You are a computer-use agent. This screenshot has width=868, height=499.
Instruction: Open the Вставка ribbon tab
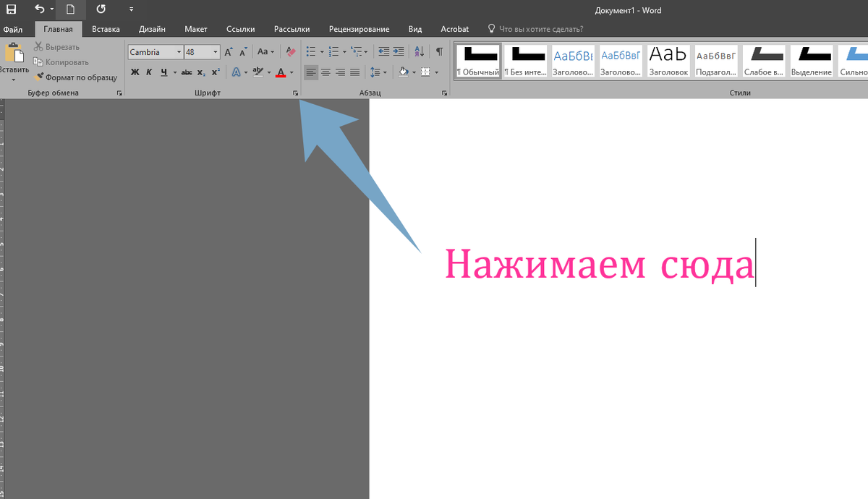pyautogui.click(x=106, y=29)
